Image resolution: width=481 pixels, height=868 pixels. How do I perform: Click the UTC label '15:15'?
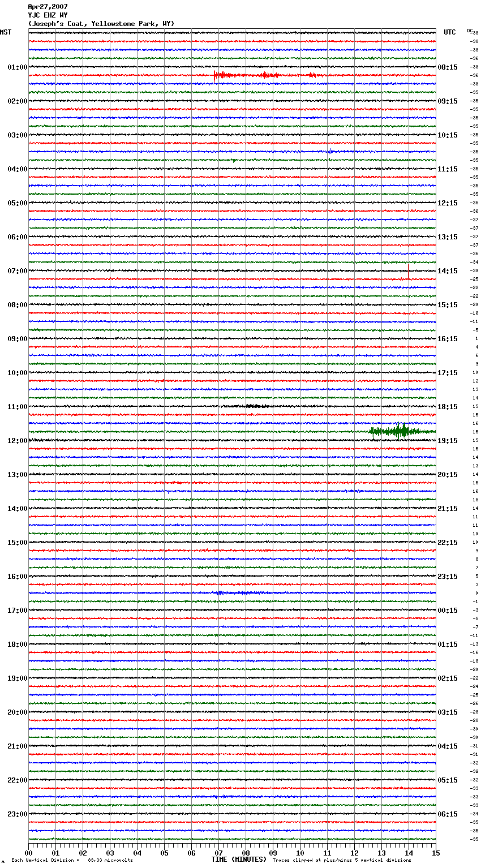pos(448,305)
